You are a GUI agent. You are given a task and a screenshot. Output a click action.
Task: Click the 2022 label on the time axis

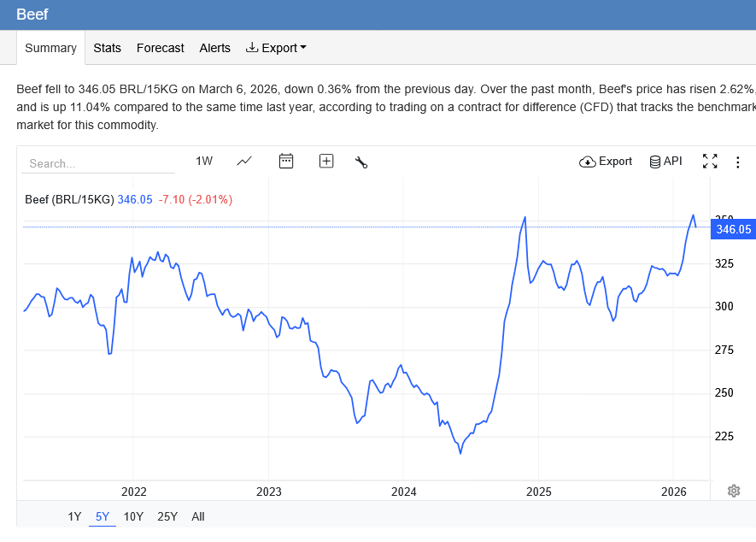133,492
